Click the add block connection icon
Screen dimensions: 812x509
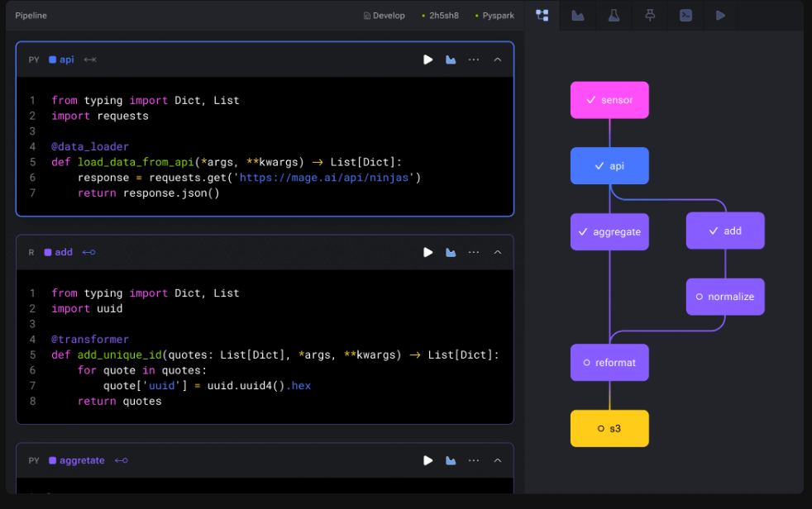click(89, 252)
